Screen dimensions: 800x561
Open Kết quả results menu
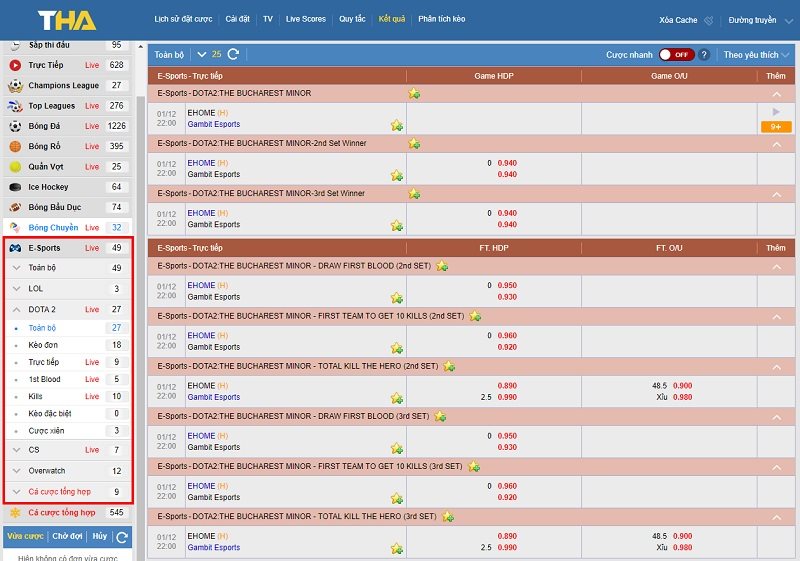(x=392, y=19)
